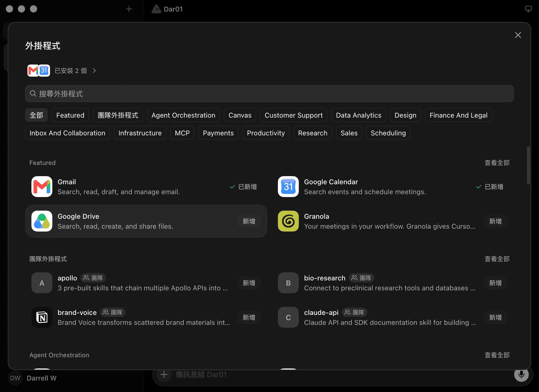Click 查看全部 for 團隊外掛程式 section

coord(497,259)
